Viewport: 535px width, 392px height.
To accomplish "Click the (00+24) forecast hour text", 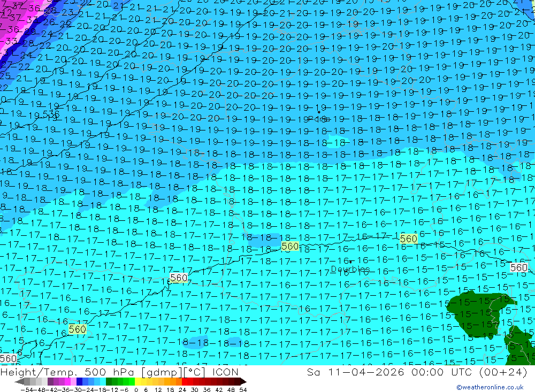I will coord(503,372).
